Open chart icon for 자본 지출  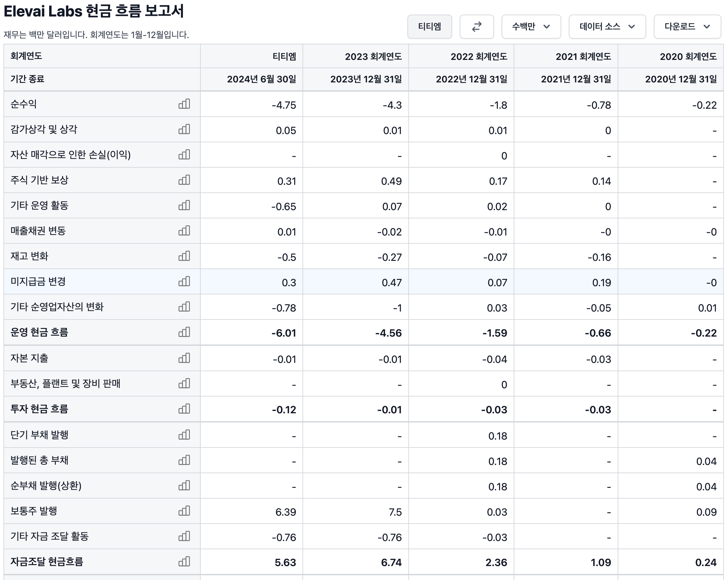click(x=184, y=358)
